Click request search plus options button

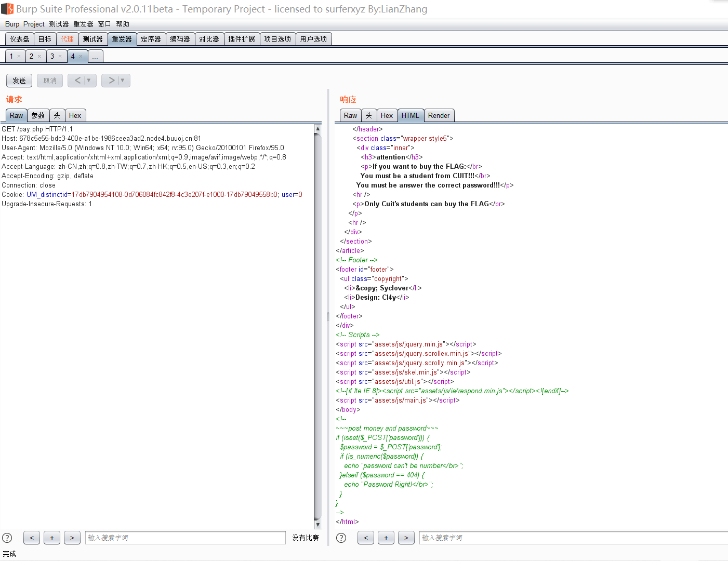(x=52, y=538)
